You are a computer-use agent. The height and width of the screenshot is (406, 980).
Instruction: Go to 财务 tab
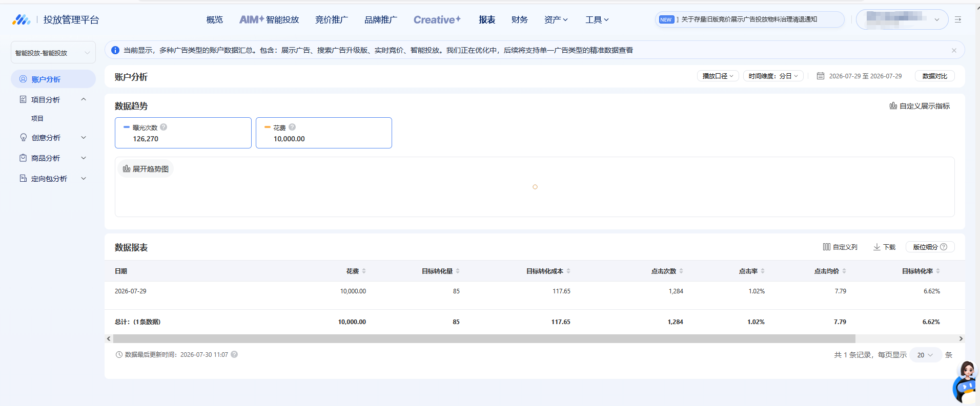point(519,19)
